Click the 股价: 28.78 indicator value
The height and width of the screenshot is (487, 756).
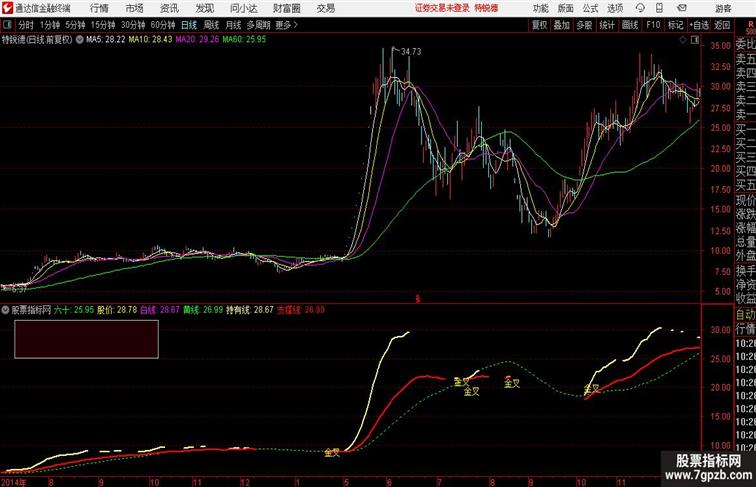(x=117, y=310)
